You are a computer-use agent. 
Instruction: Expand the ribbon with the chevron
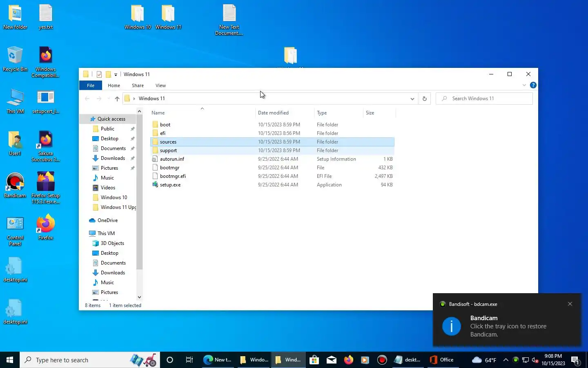pyautogui.click(x=524, y=85)
